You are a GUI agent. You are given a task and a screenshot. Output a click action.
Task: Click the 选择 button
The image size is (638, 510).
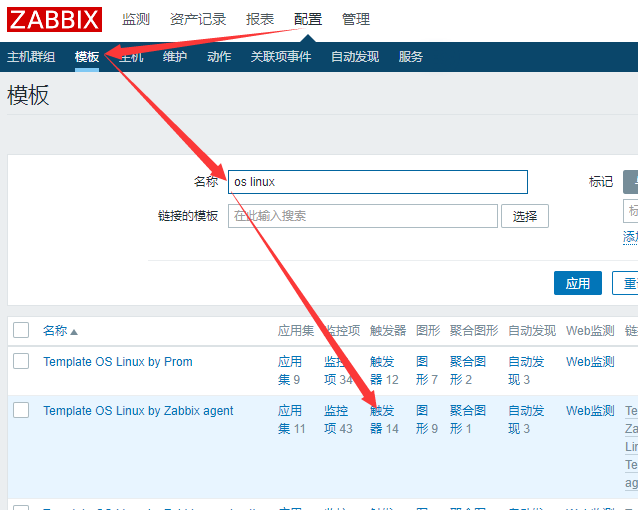click(525, 216)
